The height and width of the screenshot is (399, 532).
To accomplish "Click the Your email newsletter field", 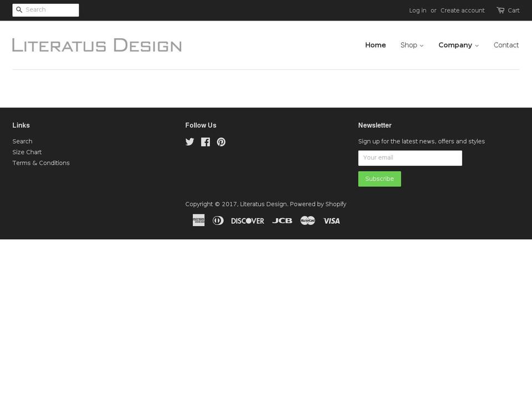I will click(410, 158).
